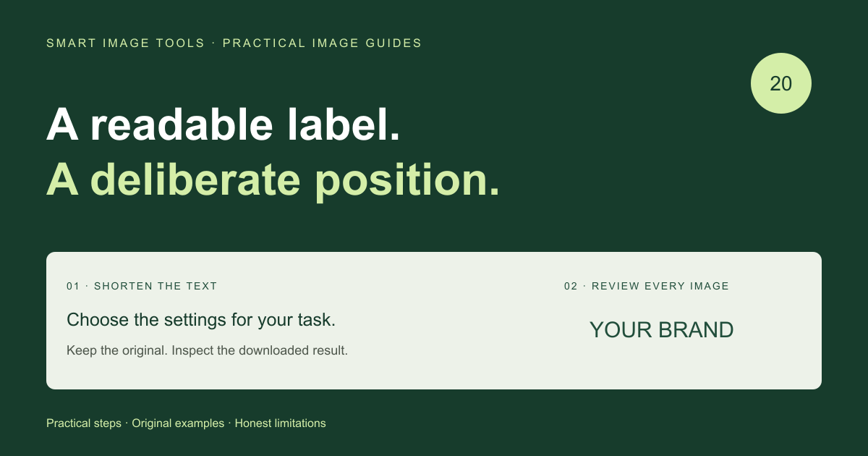Image resolution: width=868 pixels, height=456 pixels.
Task: Select the 'SMART IMAGE TOOLS · PRACTICAL IMAGE GUIDES' header text
Action: click(234, 43)
